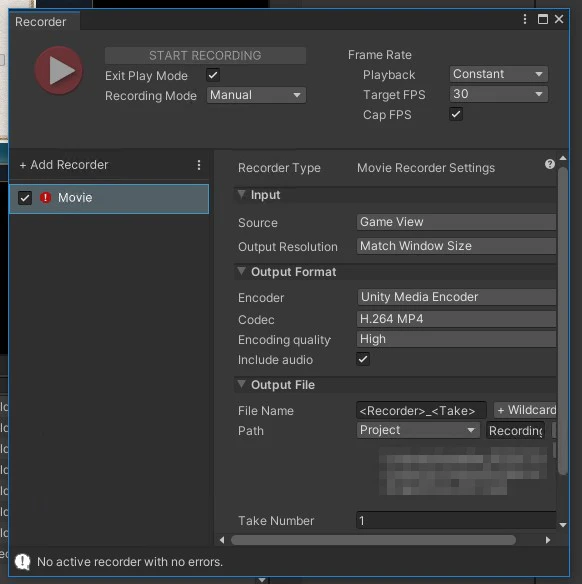Image resolution: width=582 pixels, height=584 pixels.
Task: Click the red error icon beside Movie
Action: pyautogui.click(x=45, y=197)
